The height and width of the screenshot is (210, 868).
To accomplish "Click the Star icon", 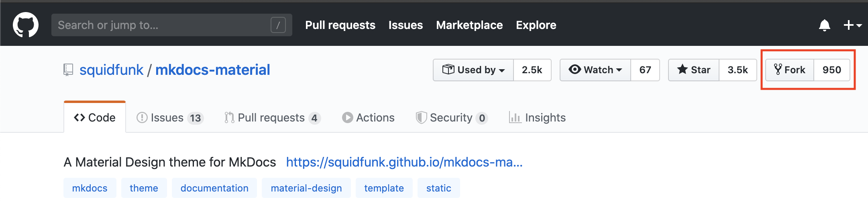I will point(683,70).
